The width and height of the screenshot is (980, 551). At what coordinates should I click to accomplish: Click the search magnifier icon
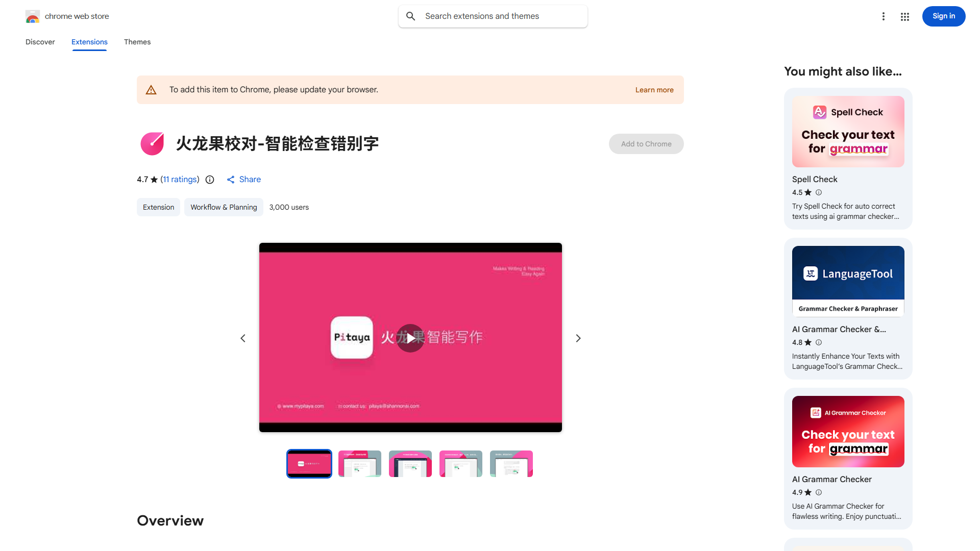pos(411,16)
